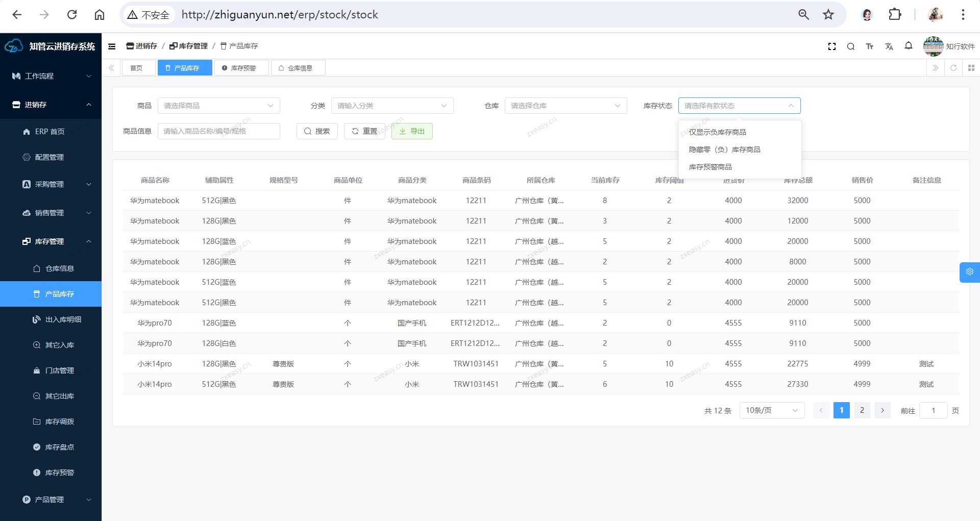Reload the page with browser refresh icon
Screen dimensions: 980x521
pyautogui.click(x=72, y=15)
